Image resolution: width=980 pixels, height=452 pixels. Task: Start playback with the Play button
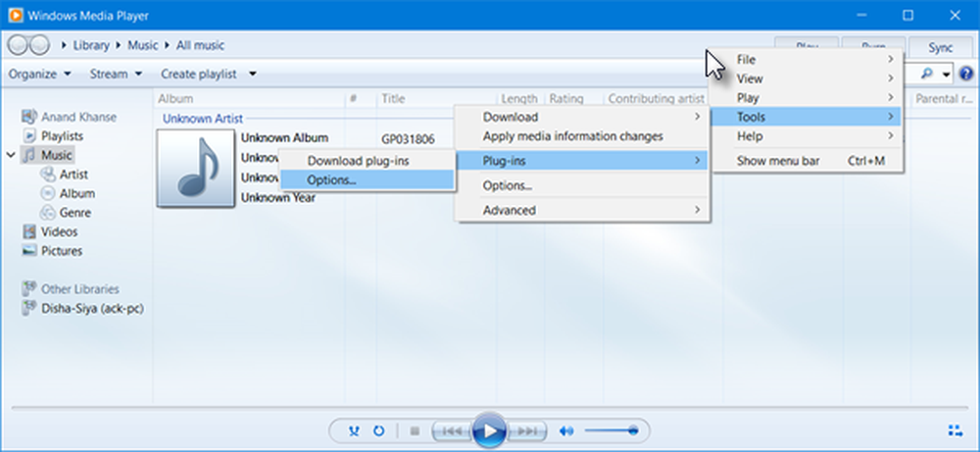click(489, 430)
